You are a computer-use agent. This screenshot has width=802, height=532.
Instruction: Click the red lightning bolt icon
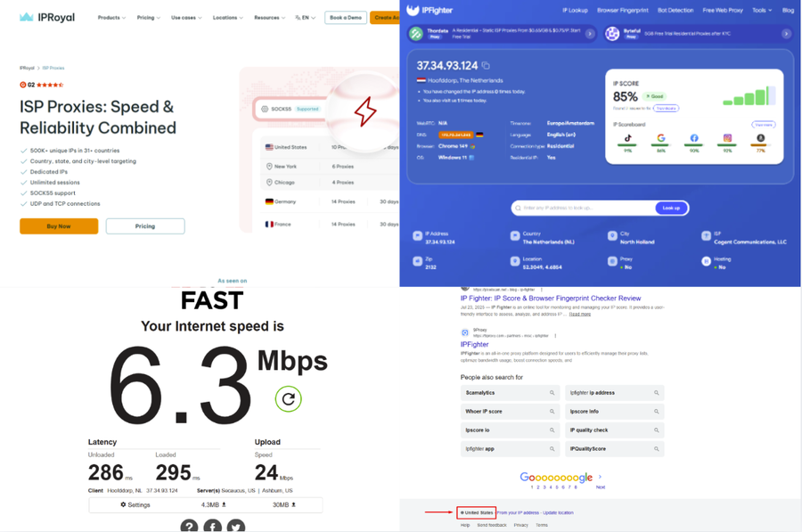coord(365,111)
